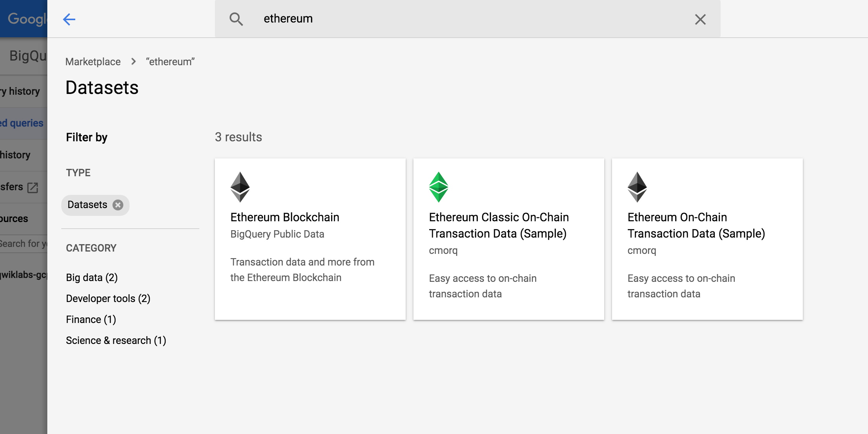Clear the ethereum search text
The image size is (868, 434).
[700, 19]
